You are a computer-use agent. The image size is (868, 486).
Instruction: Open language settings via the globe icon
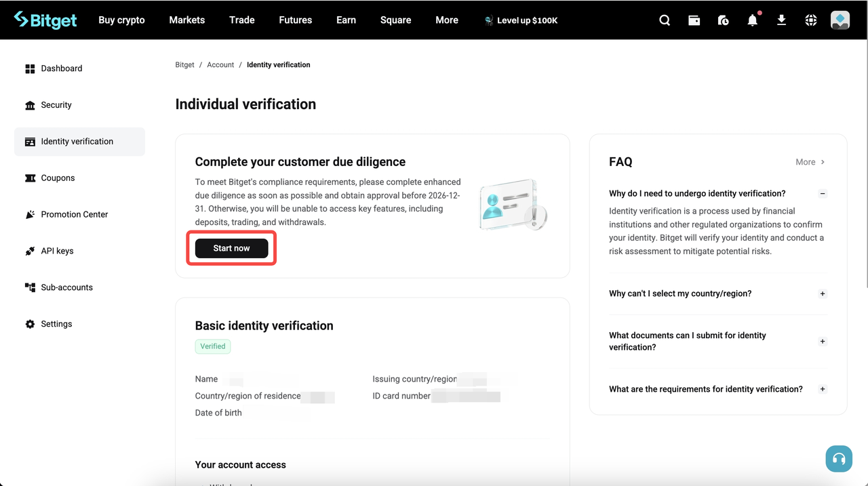tap(810, 20)
